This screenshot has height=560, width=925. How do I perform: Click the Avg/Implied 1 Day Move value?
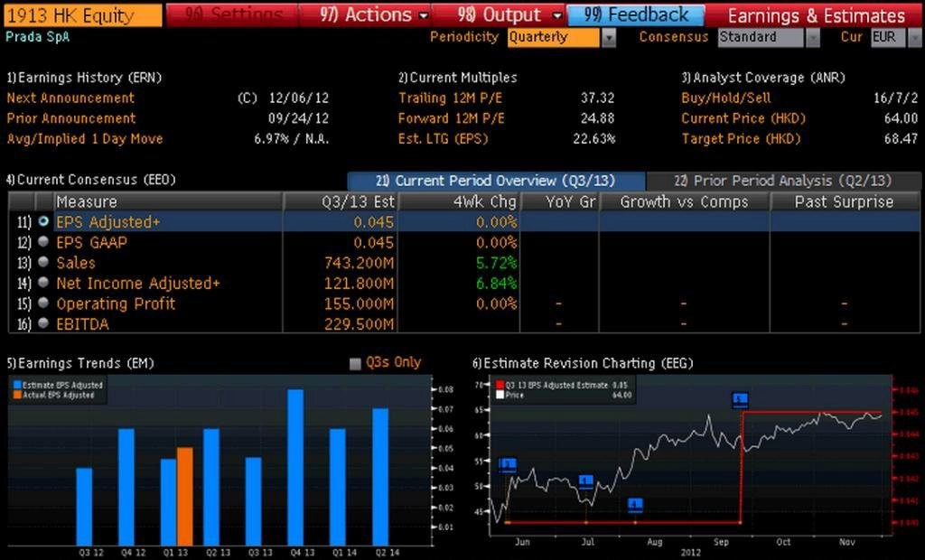292,139
